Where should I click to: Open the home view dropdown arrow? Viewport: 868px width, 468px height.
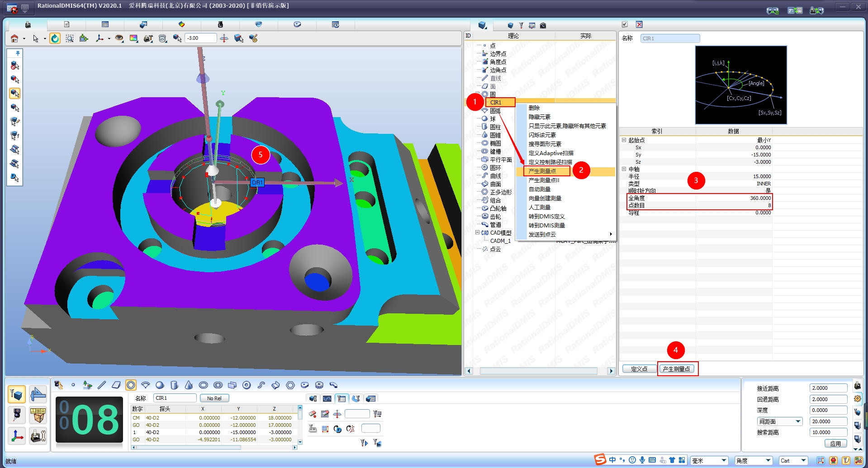click(x=24, y=39)
